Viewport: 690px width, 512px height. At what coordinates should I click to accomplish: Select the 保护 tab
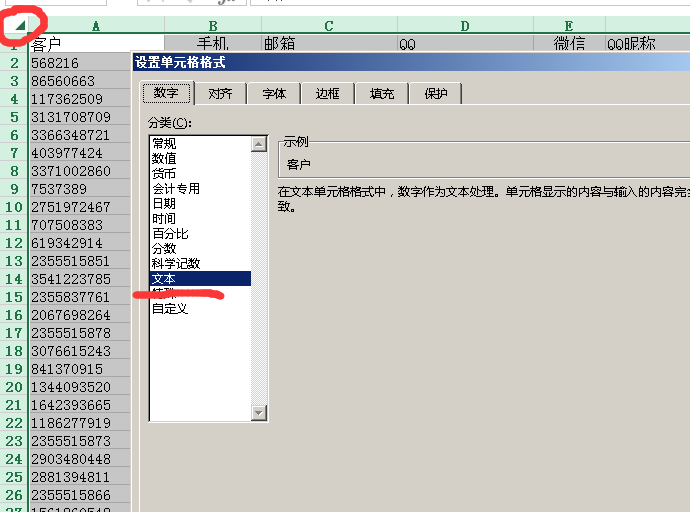click(x=436, y=93)
